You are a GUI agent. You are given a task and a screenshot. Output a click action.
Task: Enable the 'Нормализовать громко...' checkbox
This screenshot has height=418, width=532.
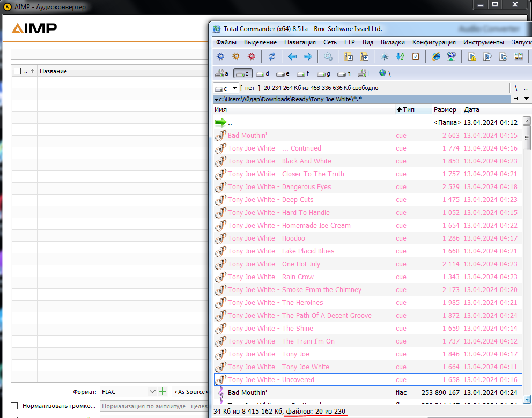(x=14, y=406)
